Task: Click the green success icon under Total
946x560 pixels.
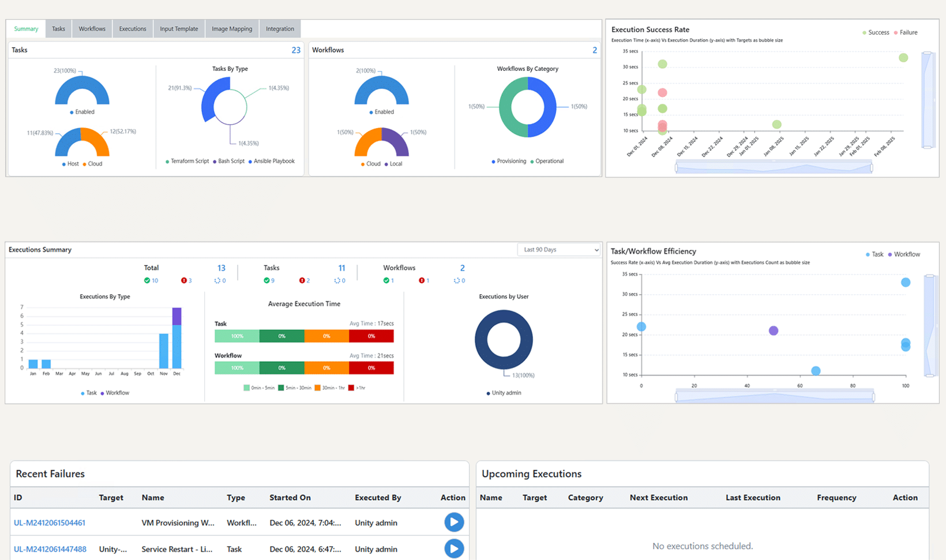Action: pyautogui.click(x=147, y=281)
